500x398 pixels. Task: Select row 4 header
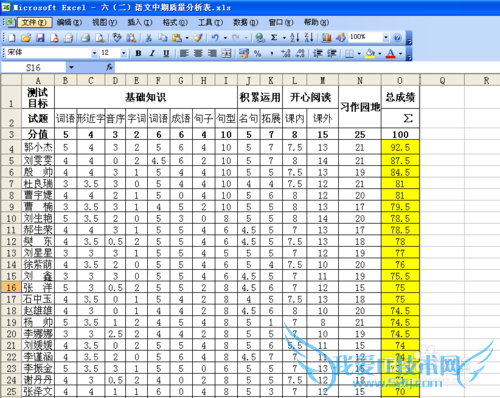click(11, 148)
